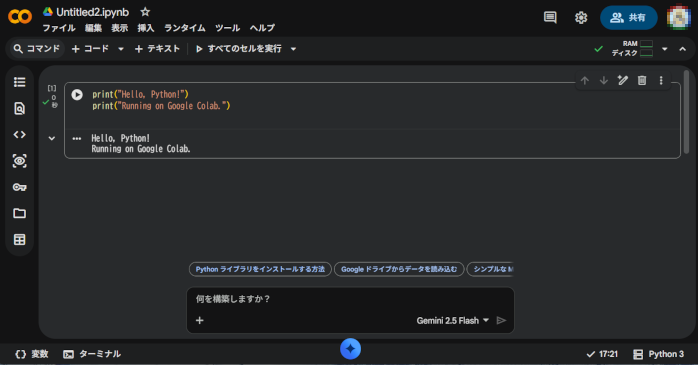
Task: Open the table of contents sidebar panel
Action: pos(20,82)
